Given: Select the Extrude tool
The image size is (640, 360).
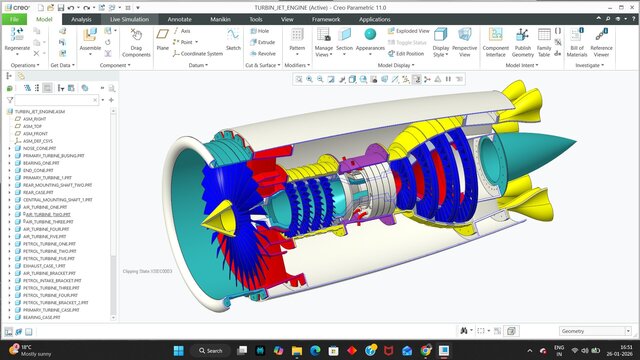Looking at the screenshot, I should 262,42.
